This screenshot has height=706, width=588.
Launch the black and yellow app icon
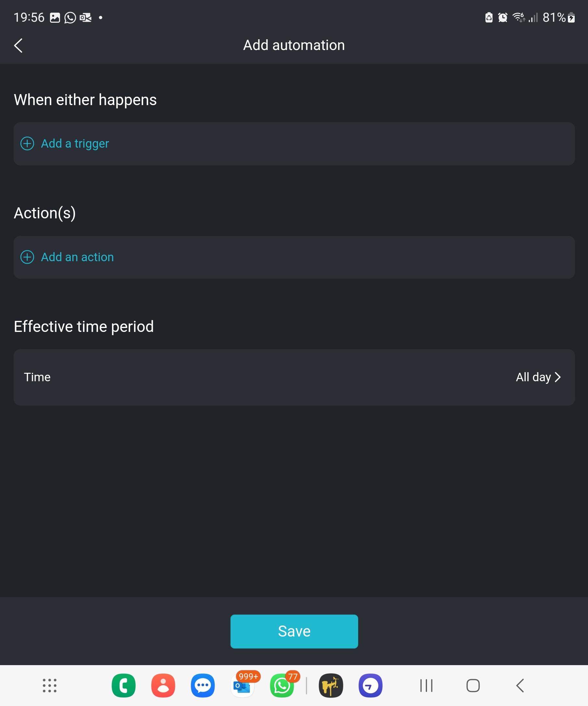pyautogui.click(x=331, y=686)
